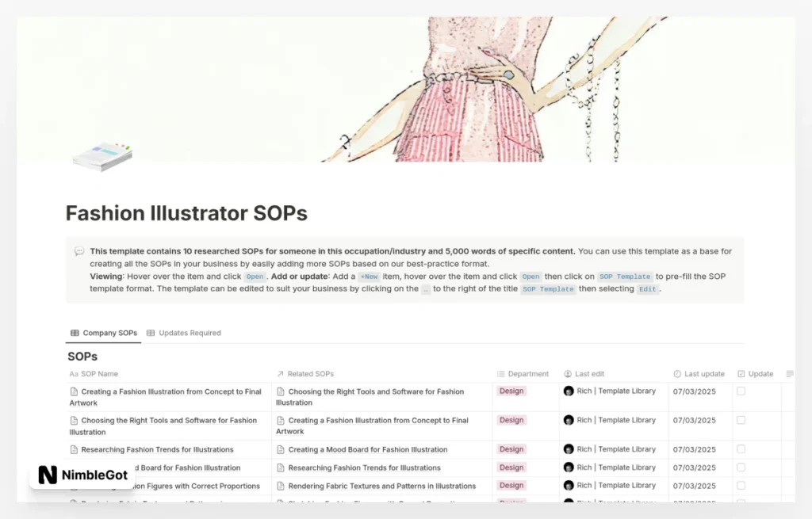Open related Rendering Fabric Textures and Patterns link
812x519 pixels.
381,486
